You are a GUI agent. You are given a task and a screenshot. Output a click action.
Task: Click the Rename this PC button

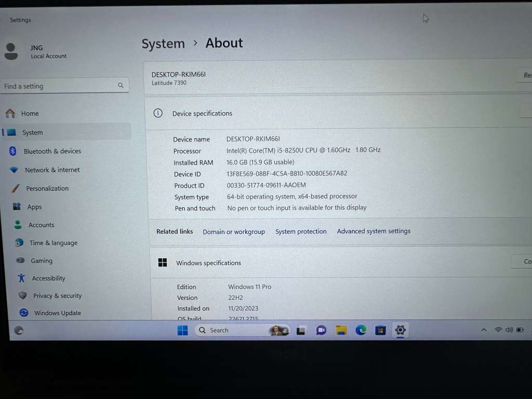click(526, 75)
